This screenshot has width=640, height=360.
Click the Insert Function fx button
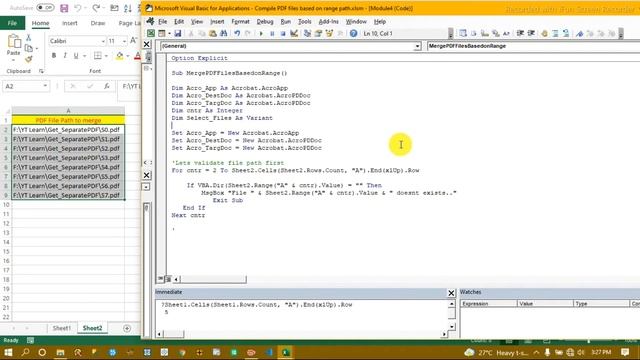coord(107,86)
